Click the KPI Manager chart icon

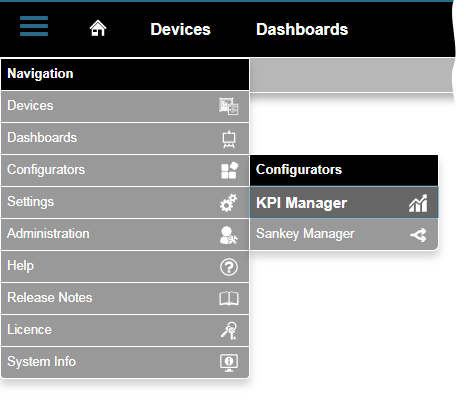pos(418,203)
